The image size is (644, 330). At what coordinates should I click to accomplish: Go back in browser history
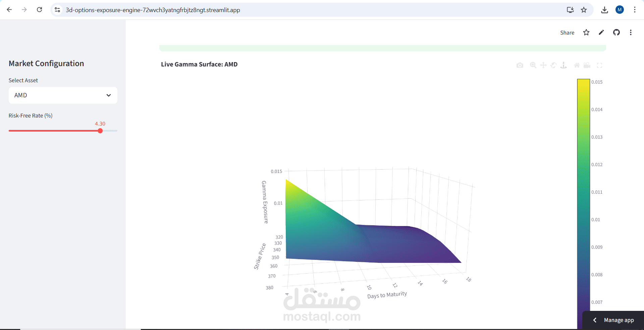pos(9,10)
